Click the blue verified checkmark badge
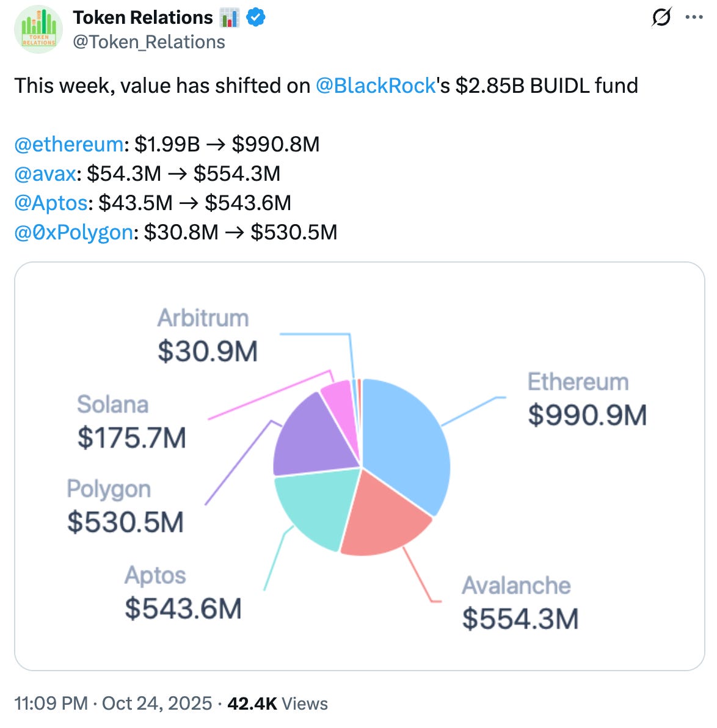 click(255, 18)
